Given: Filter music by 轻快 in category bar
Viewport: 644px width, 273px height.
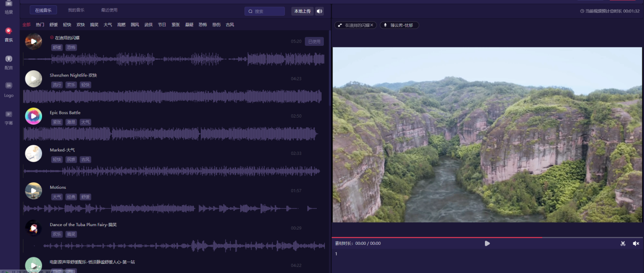Looking at the screenshot, I should (67, 24).
